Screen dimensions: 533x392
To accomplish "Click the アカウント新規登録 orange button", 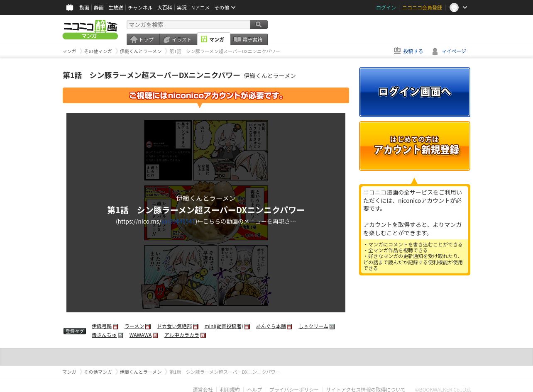I will click(x=415, y=146).
